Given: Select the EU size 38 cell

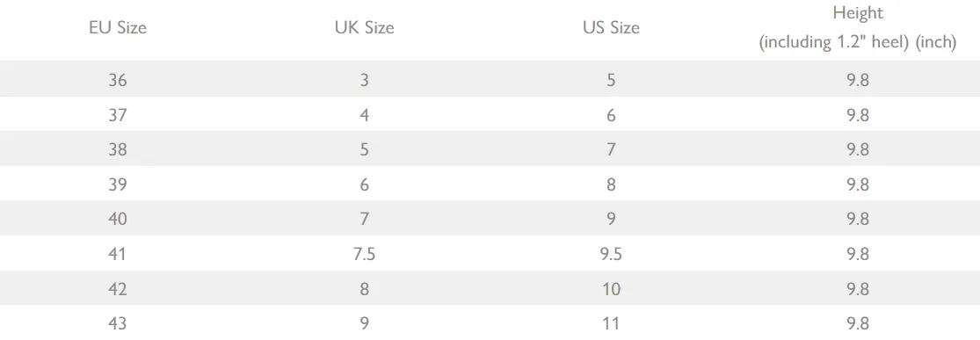Looking at the screenshot, I should click(x=118, y=150).
